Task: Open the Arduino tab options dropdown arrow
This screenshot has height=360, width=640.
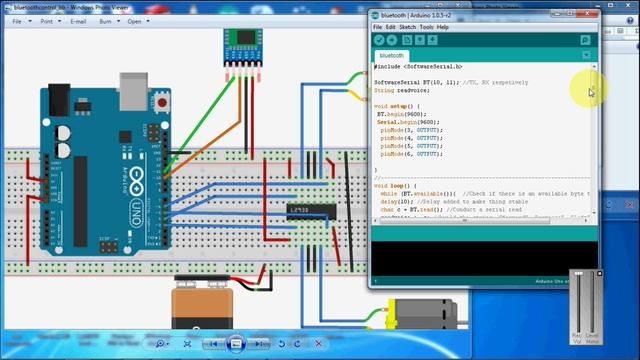Action: tap(586, 55)
